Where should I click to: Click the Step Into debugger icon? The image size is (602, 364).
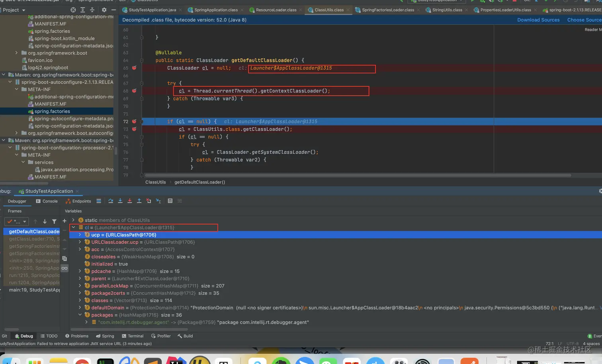pos(120,201)
